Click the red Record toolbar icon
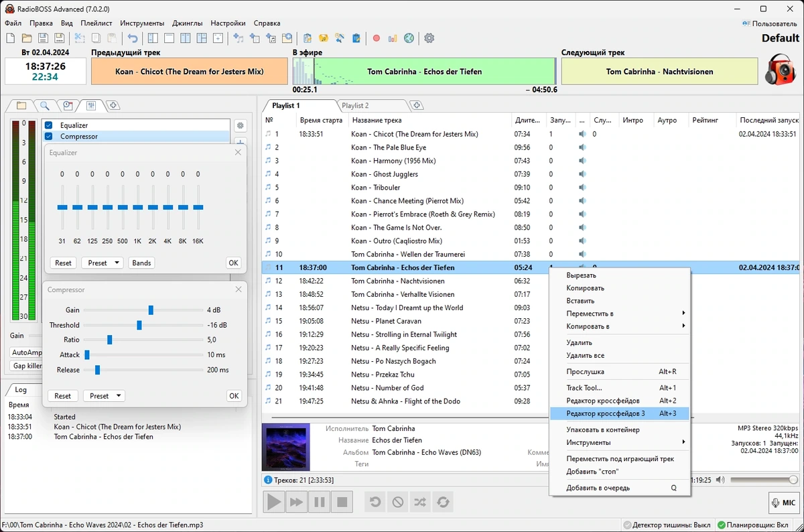Screen dimensions: 804x532 377,38
